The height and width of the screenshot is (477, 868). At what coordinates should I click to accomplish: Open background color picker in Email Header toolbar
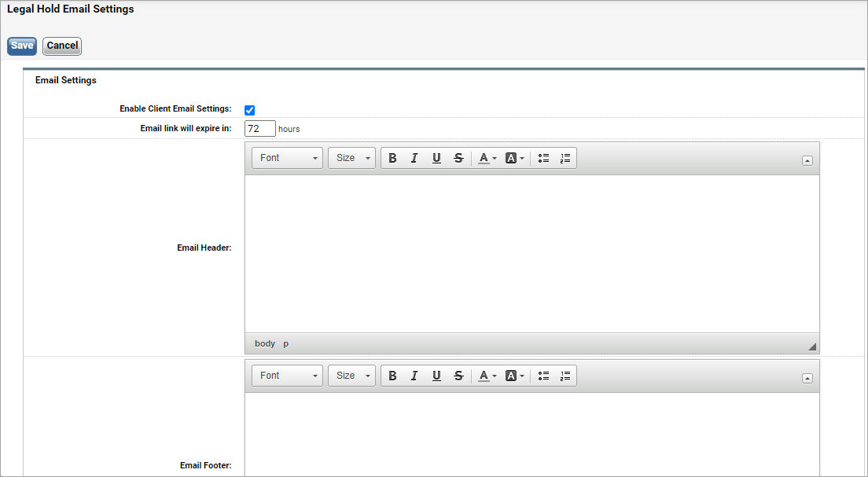514,158
